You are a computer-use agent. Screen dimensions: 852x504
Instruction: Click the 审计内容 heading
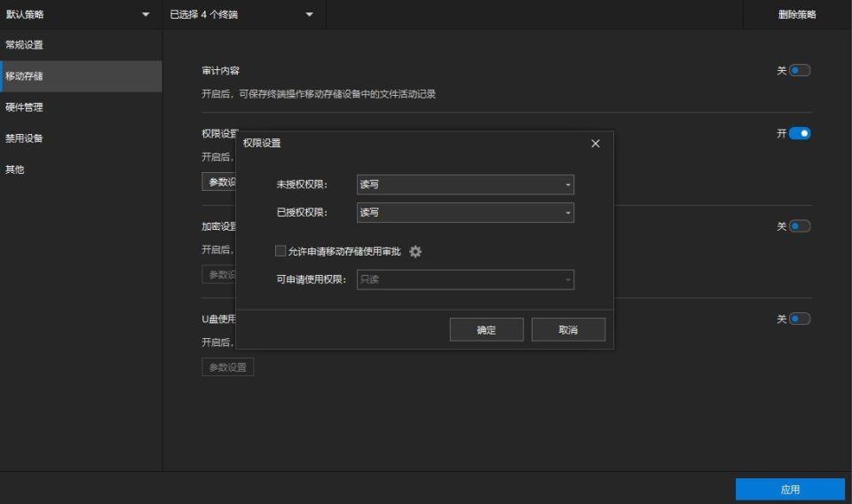[221, 71]
